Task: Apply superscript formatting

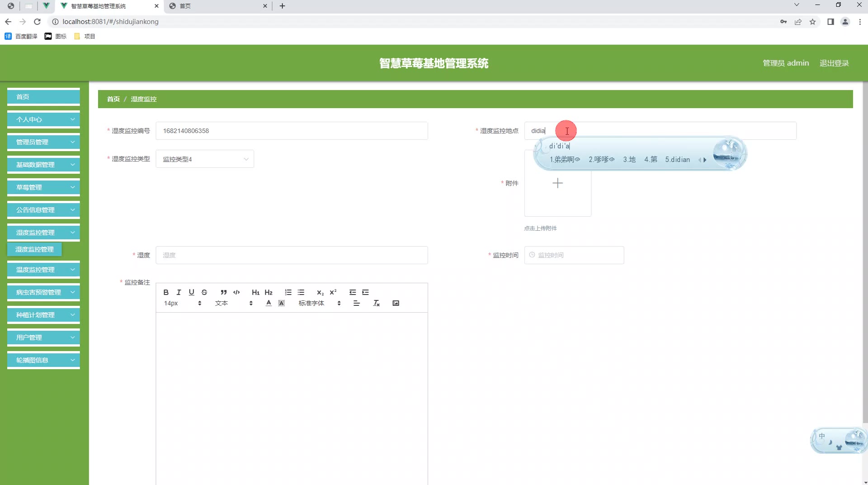Action: [x=333, y=292]
